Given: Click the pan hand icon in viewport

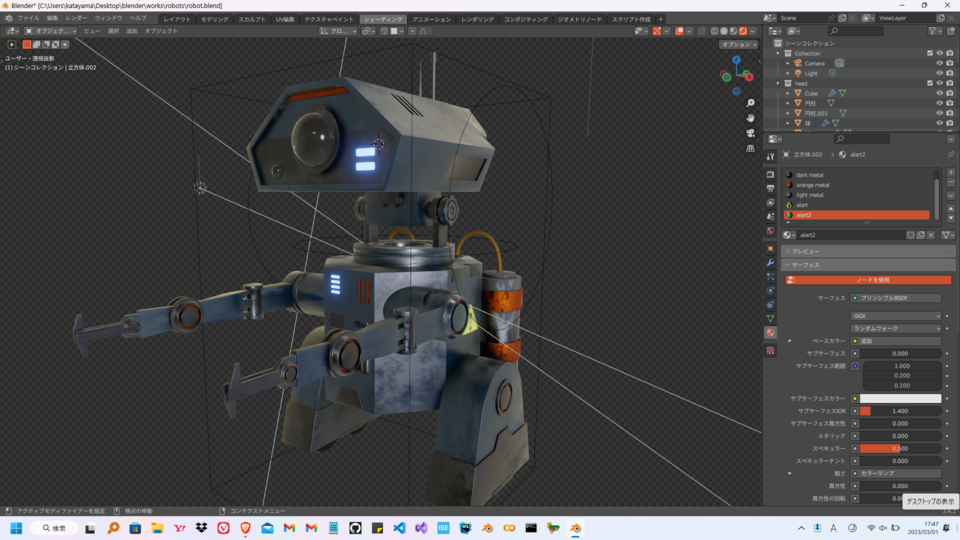Looking at the screenshot, I should coord(750,118).
